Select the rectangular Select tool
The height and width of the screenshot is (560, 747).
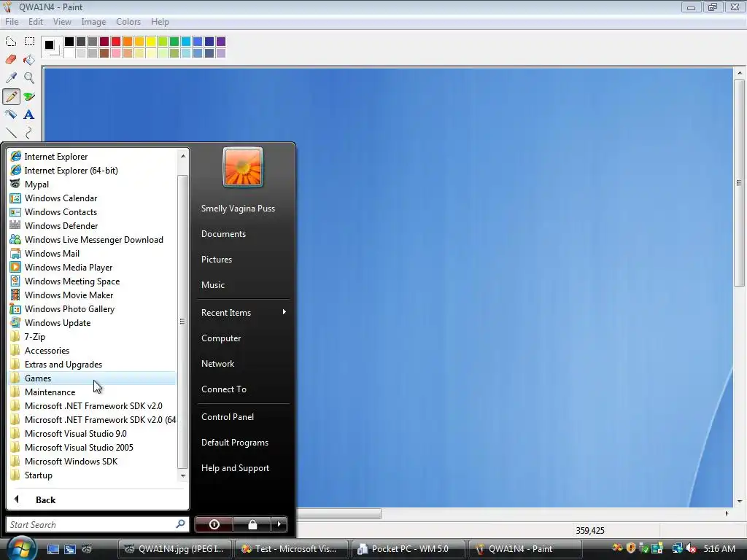point(29,42)
